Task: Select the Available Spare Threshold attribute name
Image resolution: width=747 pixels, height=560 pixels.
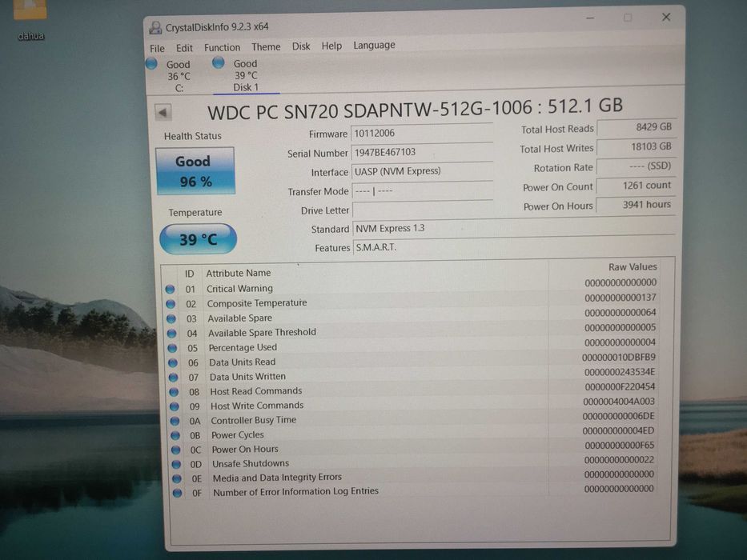Action: coord(262,332)
